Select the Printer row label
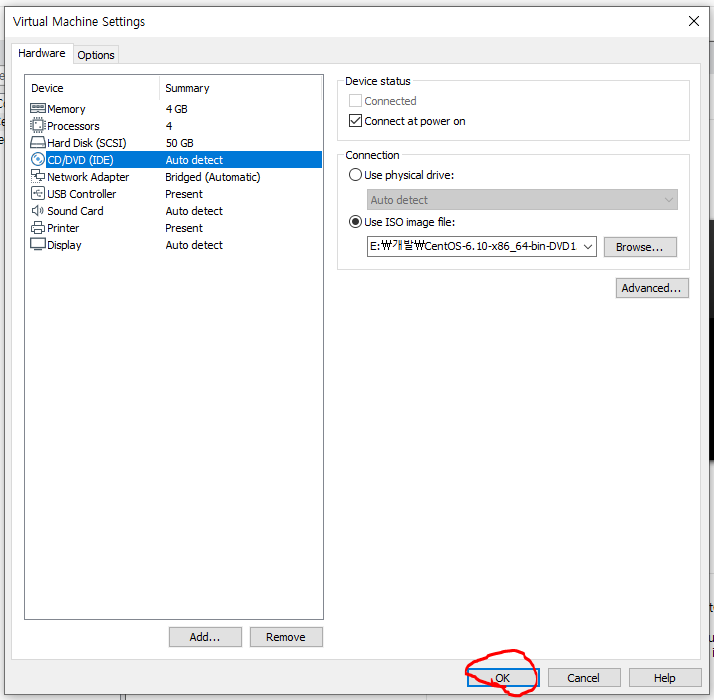Image resolution: width=714 pixels, height=700 pixels. click(63, 228)
